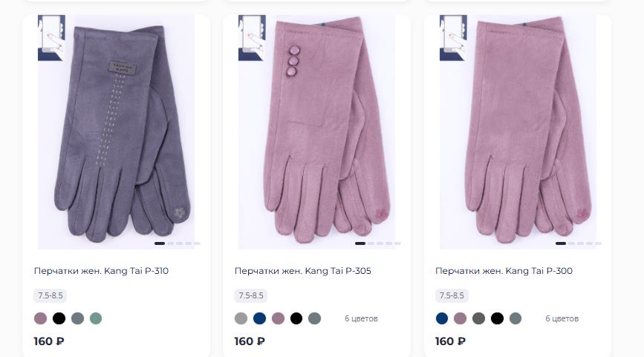Select green color swatch for P-310
The width and height of the screenshot is (644, 357).
click(x=96, y=318)
